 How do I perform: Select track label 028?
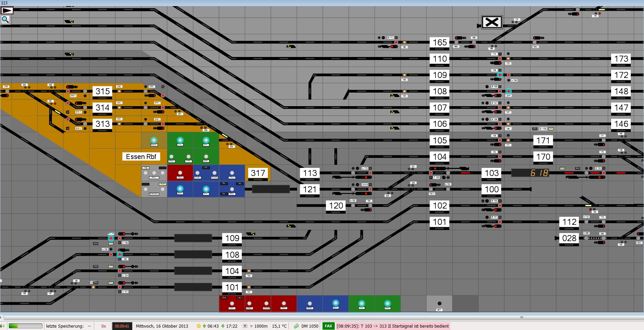[569, 238]
